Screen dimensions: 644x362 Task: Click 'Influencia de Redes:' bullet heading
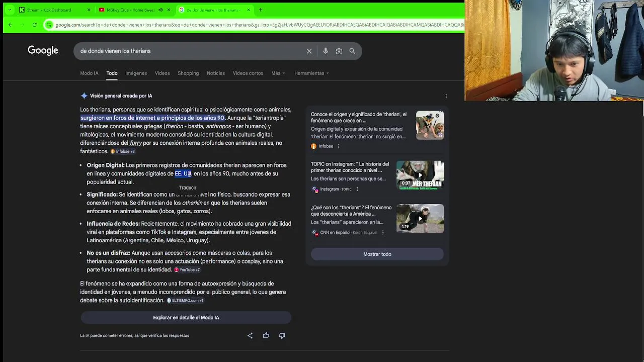tap(113, 224)
